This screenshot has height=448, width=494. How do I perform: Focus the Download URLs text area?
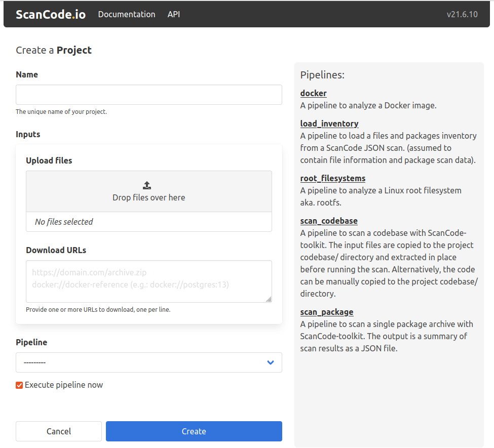pos(148,281)
